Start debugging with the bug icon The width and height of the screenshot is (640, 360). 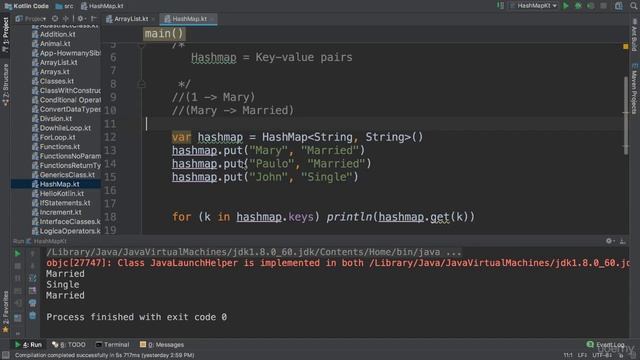point(578,6)
